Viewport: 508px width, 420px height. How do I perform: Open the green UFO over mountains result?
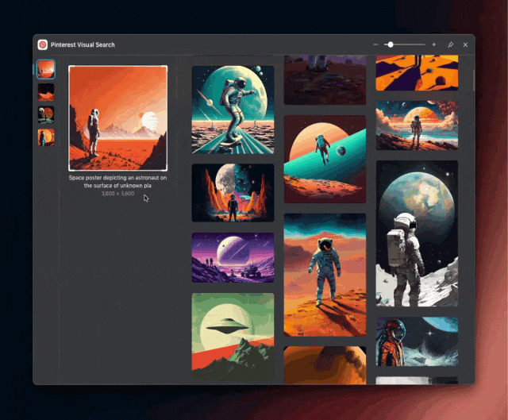[233, 337]
